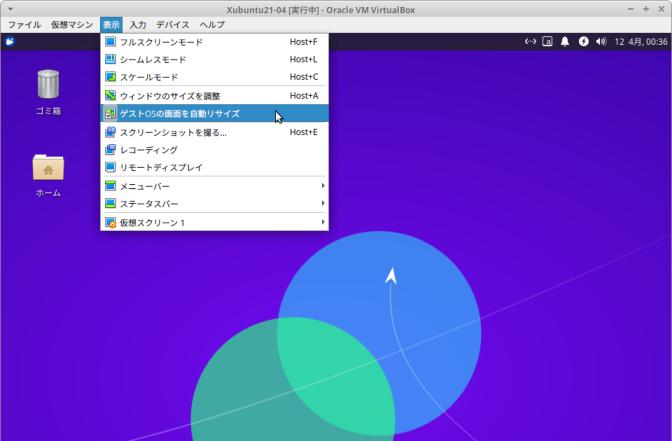Open the ファイル menu
Image resolution: width=672 pixels, height=441 pixels.
tap(24, 25)
